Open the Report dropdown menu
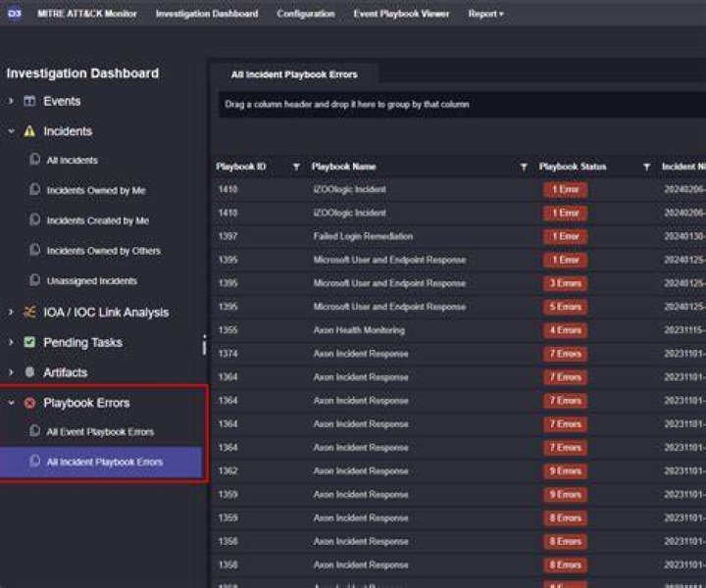The width and height of the screenshot is (706, 588). (x=485, y=14)
